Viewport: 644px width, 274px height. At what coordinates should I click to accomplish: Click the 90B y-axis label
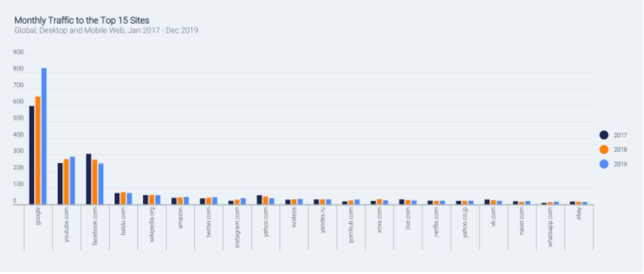[x=18, y=52]
